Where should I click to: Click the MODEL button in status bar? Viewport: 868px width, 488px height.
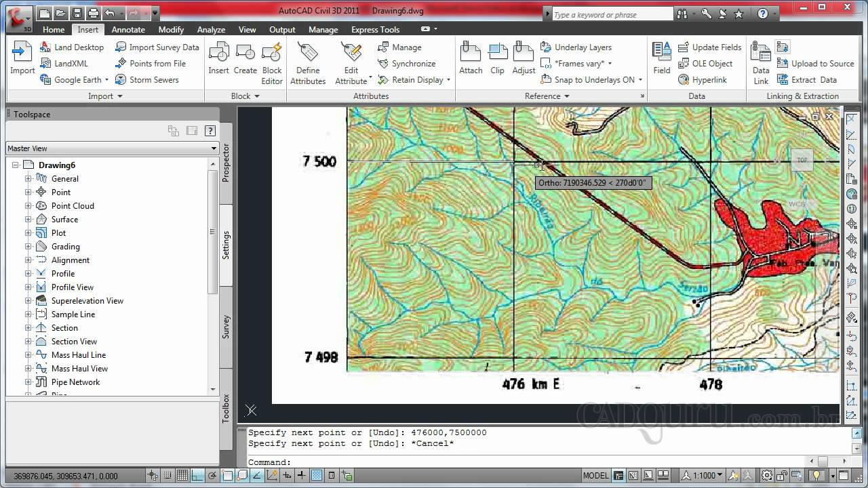(x=596, y=476)
